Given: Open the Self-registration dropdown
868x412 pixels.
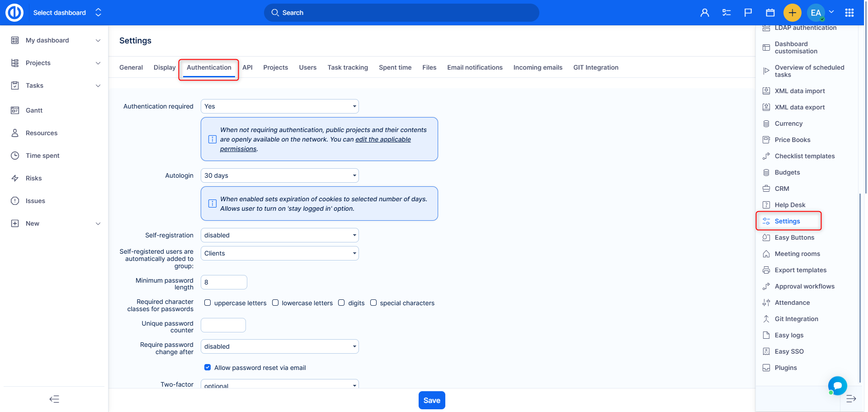Looking at the screenshot, I should pyautogui.click(x=279, y=235).
